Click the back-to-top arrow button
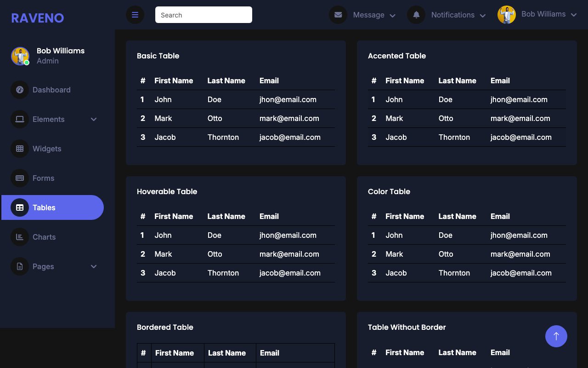 (556, 336)
